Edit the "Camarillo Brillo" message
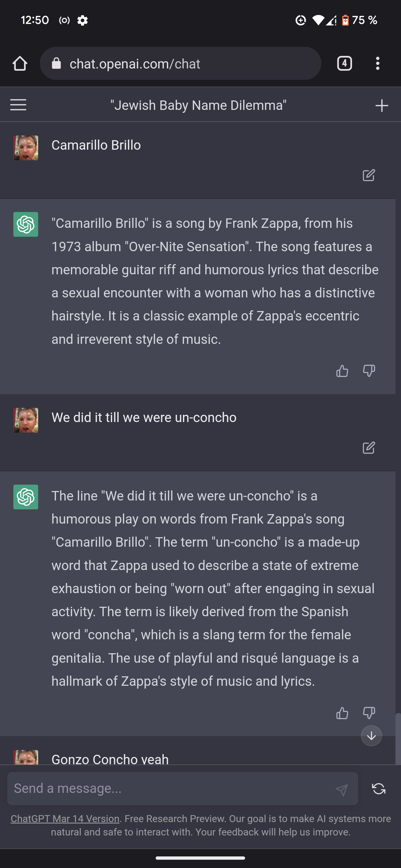 pos(368,175)
